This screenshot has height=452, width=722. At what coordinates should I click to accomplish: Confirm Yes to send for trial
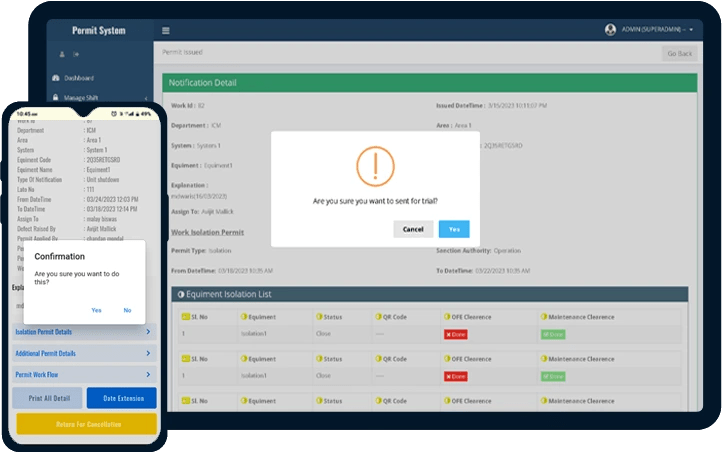click(454, 229)
